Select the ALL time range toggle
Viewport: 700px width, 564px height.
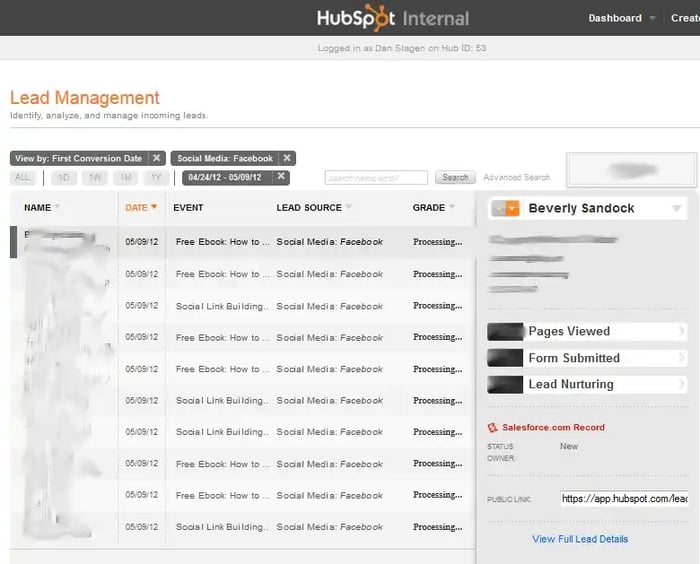[23, 178]
